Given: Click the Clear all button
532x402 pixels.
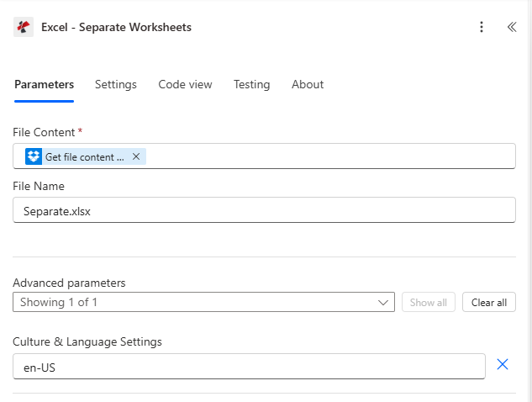Looking at the screenshot, I should pos(489,302).
